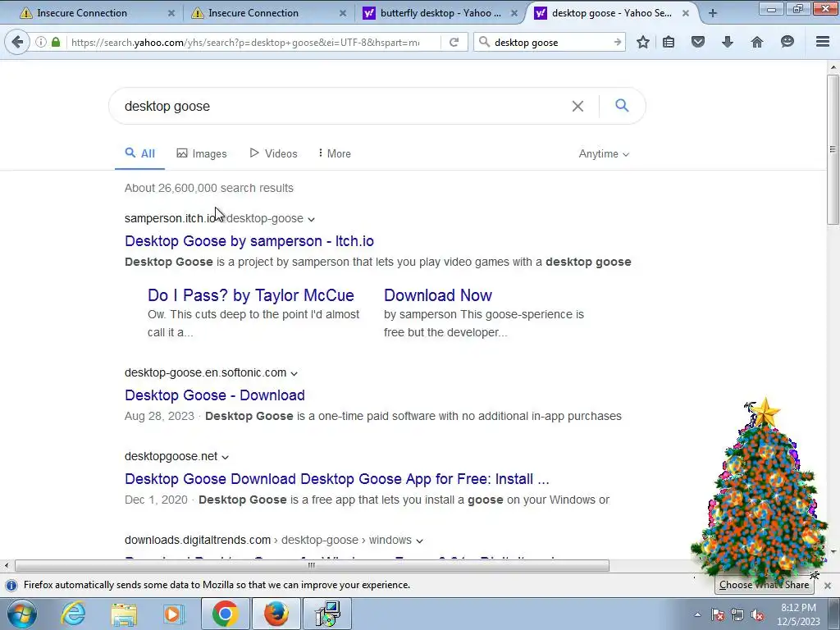Go back with the browser back arrow
This screenshot has width=840, height=630.
coord(17,42)
